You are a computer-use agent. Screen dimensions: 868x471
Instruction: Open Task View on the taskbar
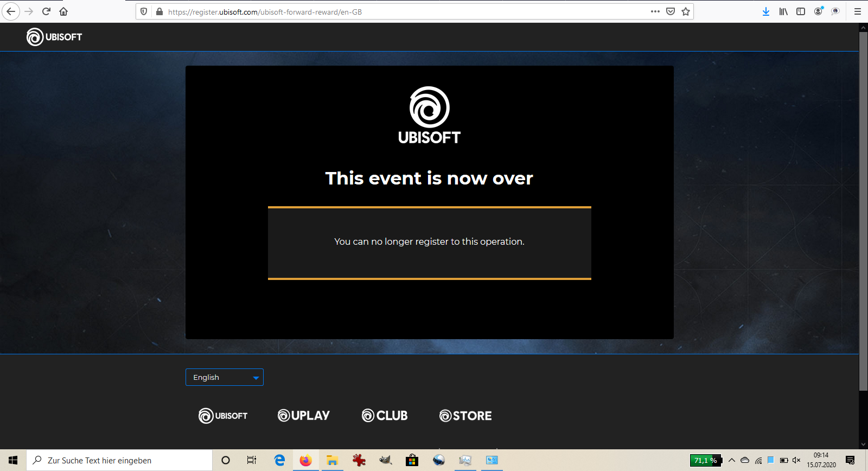point(252,460)
